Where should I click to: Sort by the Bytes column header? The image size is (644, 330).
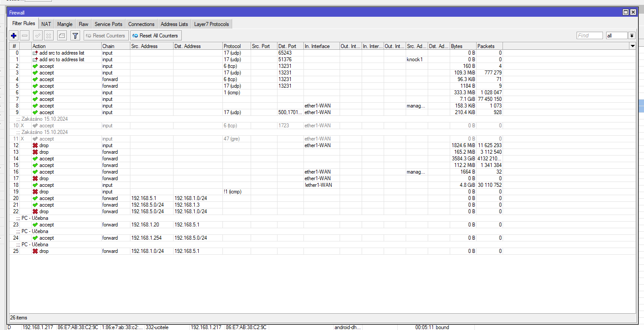coord(463,46)
